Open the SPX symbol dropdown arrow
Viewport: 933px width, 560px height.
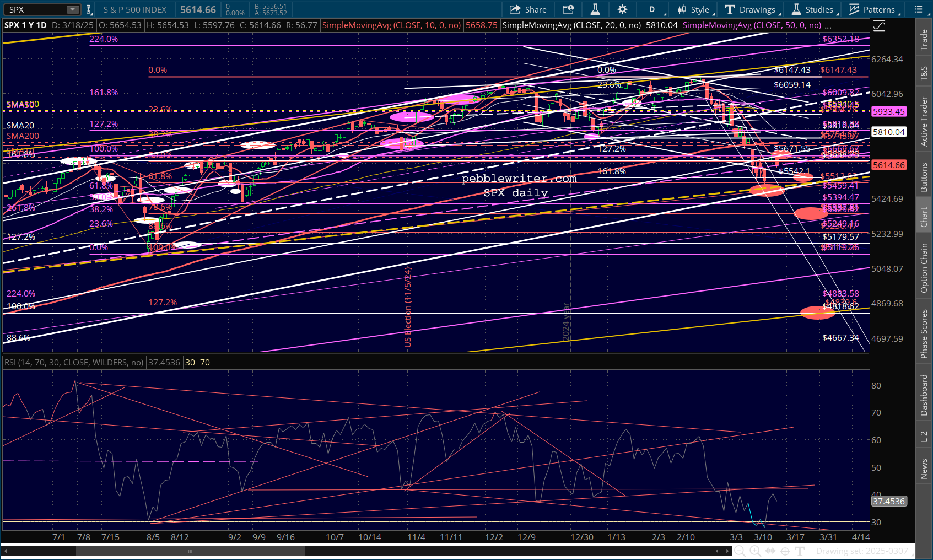pos(73,9)
